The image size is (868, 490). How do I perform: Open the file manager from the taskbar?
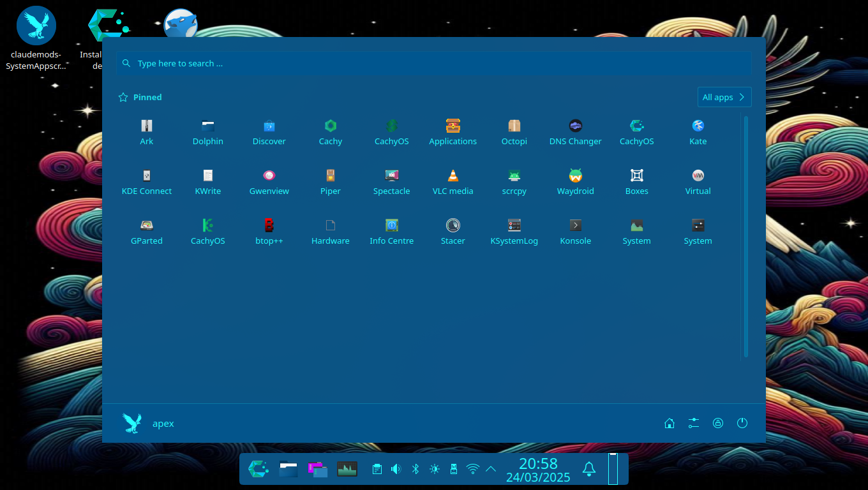[x=288, y=470]
